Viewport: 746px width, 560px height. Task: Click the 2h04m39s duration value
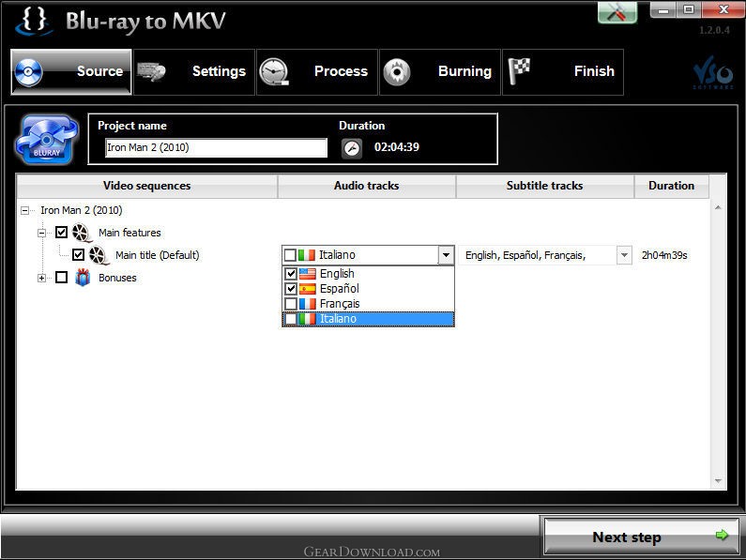pos(664,255)
